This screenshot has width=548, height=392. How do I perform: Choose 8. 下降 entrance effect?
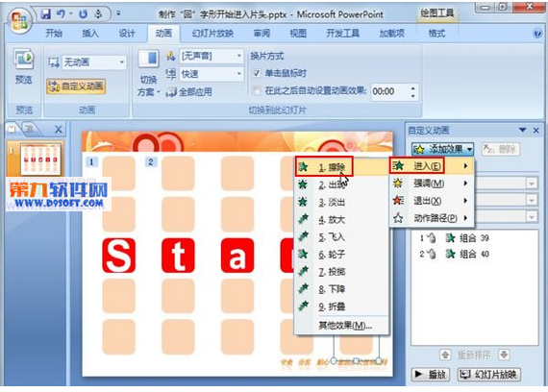341,289
